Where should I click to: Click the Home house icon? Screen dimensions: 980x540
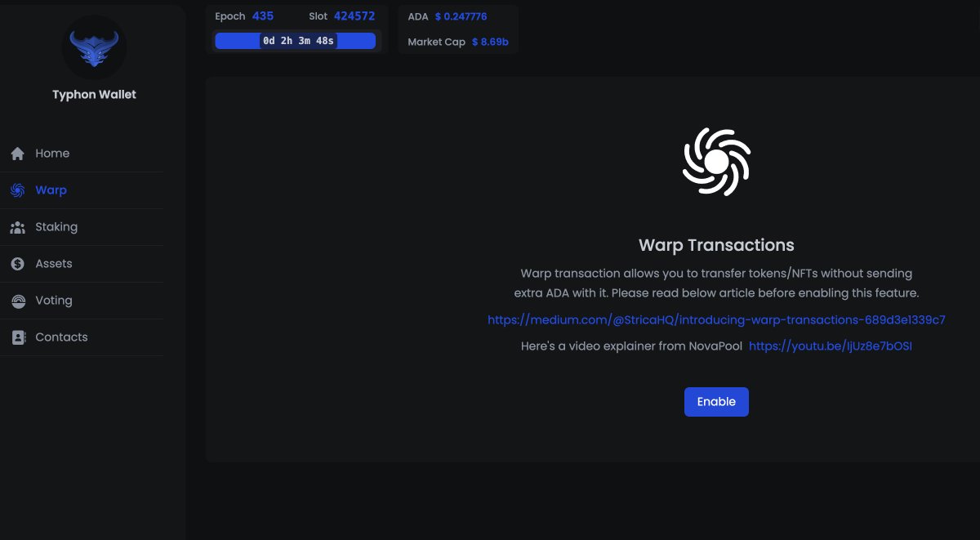pyautogui.click(x=18, y=154)
